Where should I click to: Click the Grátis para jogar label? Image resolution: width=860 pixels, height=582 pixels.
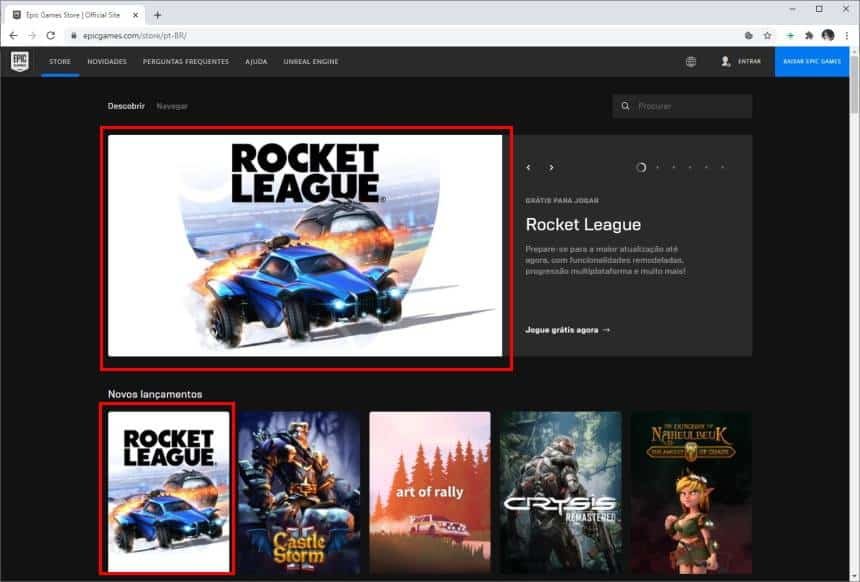[562, 200]
